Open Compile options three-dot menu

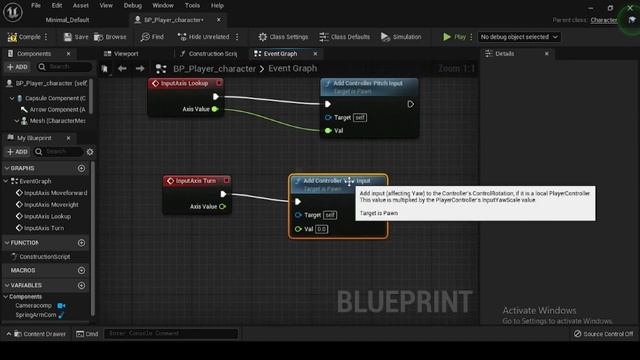[46, 37]
